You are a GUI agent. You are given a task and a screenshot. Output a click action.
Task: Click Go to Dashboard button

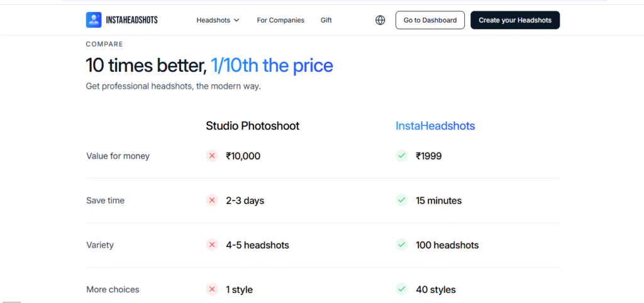[430, 20]
